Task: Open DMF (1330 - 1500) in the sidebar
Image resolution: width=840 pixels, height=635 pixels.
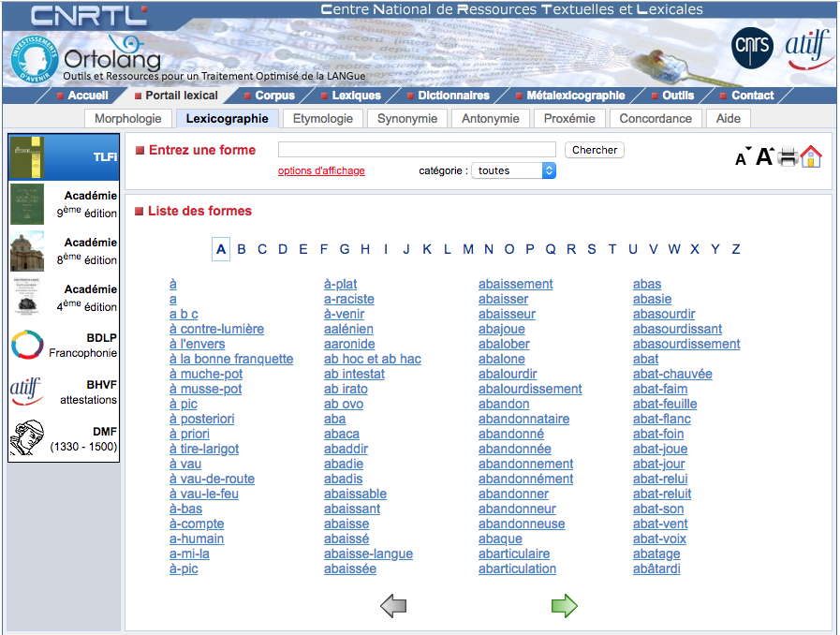Action: [x=65, y=438]
